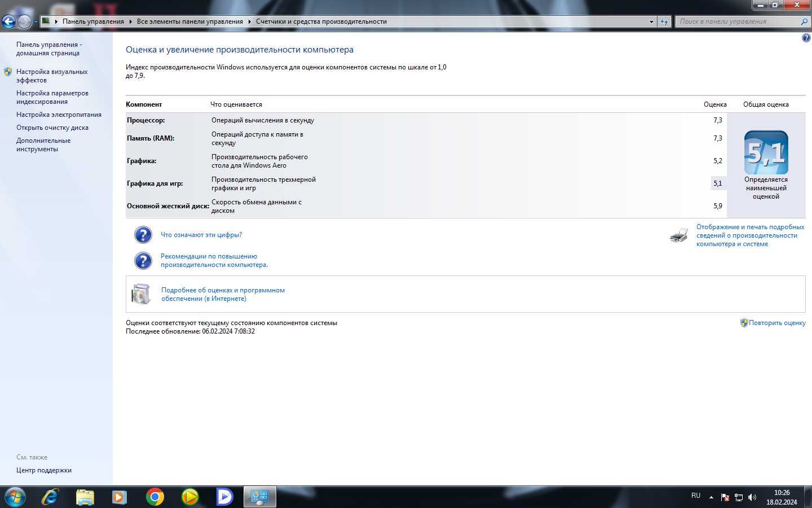Open 'Центр поддержки' link in sidebar
This screenshot has width=812, height=508.
(x=44, y=470)
